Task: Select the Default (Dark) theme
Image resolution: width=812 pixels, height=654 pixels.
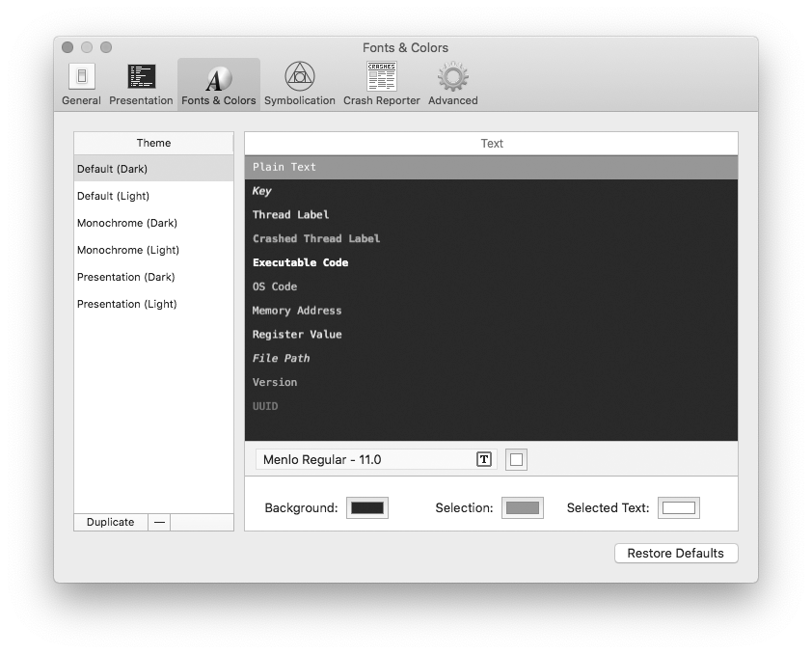Action: click(153, 169)
